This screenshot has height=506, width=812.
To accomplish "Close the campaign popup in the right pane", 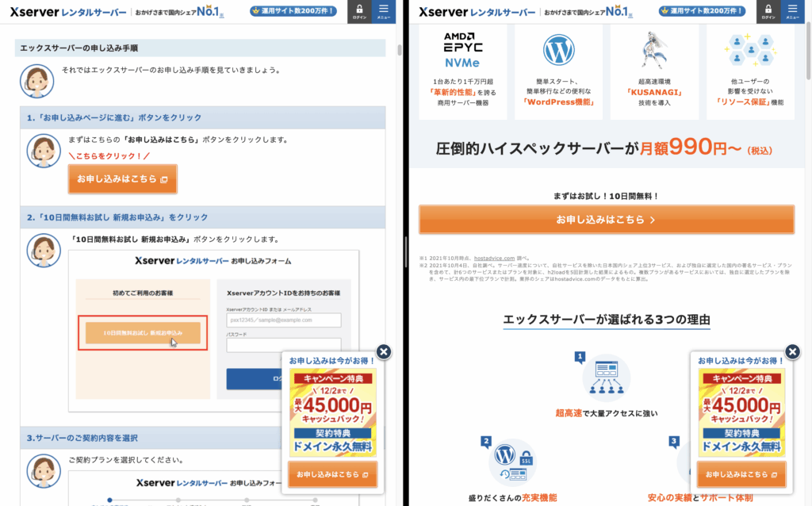I will [791, 352].
